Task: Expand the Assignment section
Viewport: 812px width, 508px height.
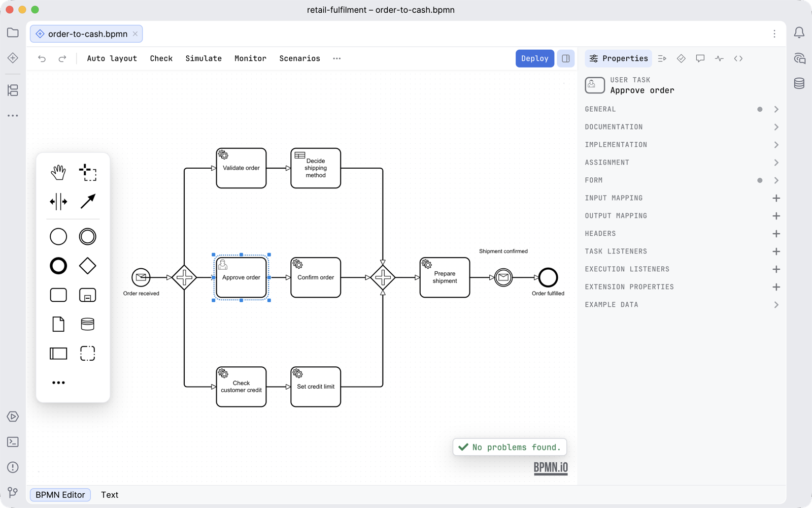Action: (x=682, y=163)
